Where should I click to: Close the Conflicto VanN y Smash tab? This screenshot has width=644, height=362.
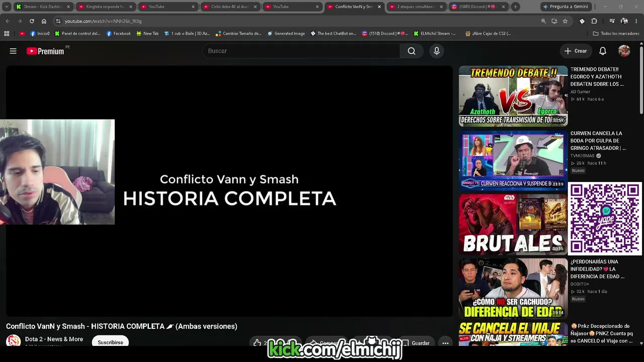click(x=379, y=7)
